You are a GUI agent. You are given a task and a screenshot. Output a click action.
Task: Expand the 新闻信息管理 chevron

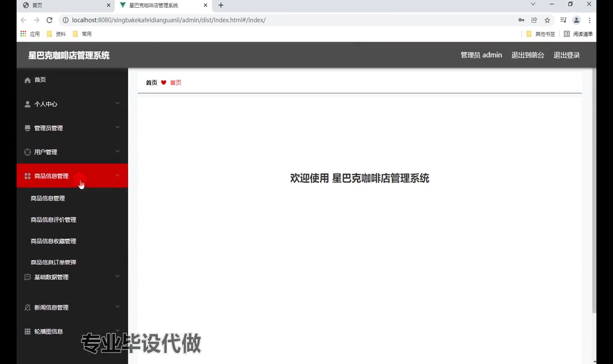[117, 307]
